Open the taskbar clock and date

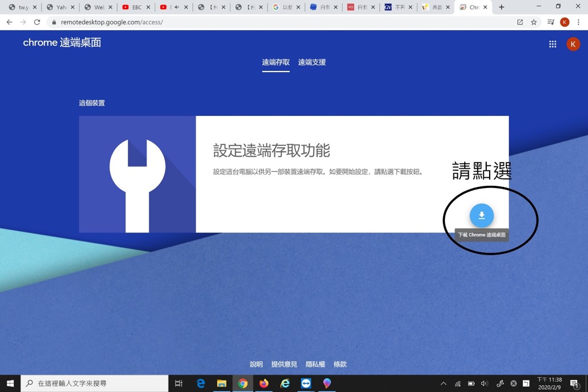click(549, 383)
